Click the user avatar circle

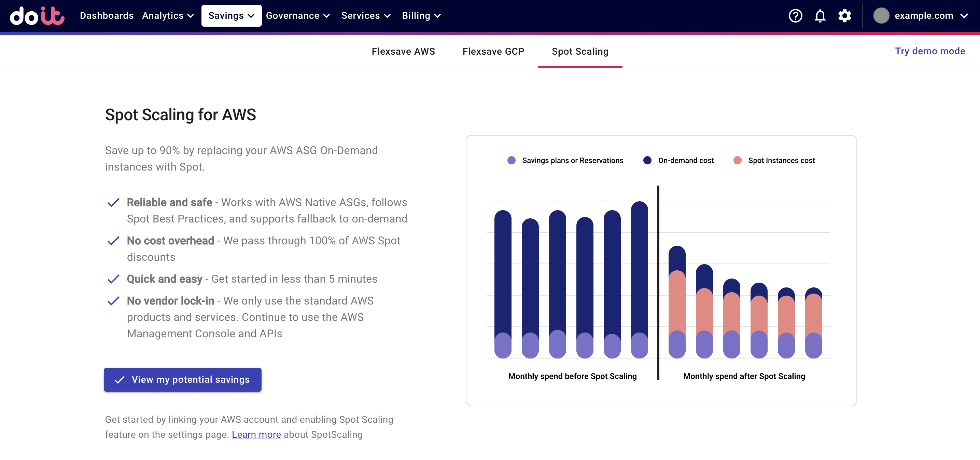click(x=881, y=16)
